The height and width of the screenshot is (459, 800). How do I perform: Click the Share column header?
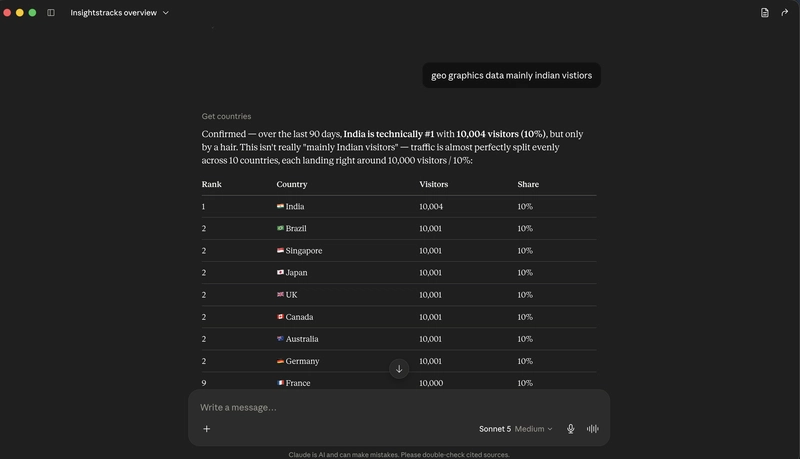pos(528,184)
